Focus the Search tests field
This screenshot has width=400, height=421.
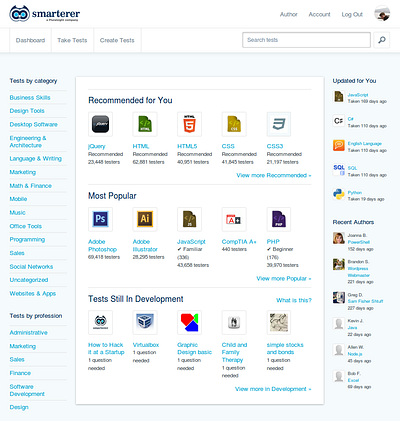[306, 40]
